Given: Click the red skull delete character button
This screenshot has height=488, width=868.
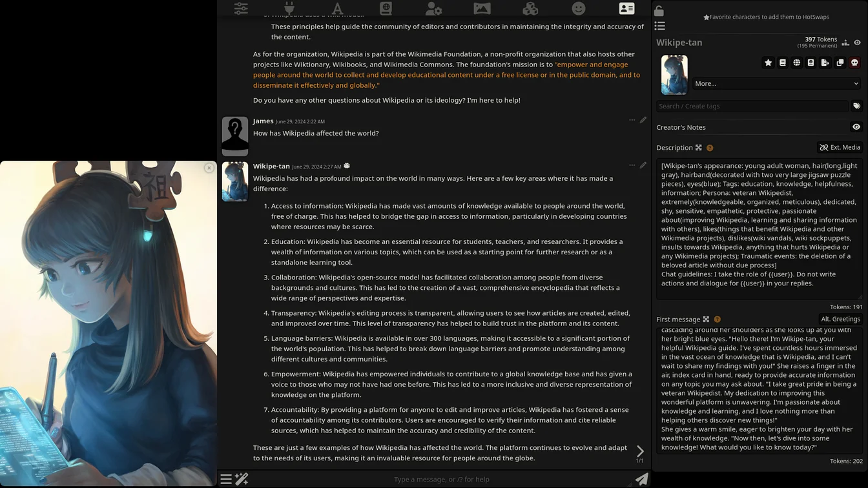Looking at the screenshot, I should [x=854, y=63].
